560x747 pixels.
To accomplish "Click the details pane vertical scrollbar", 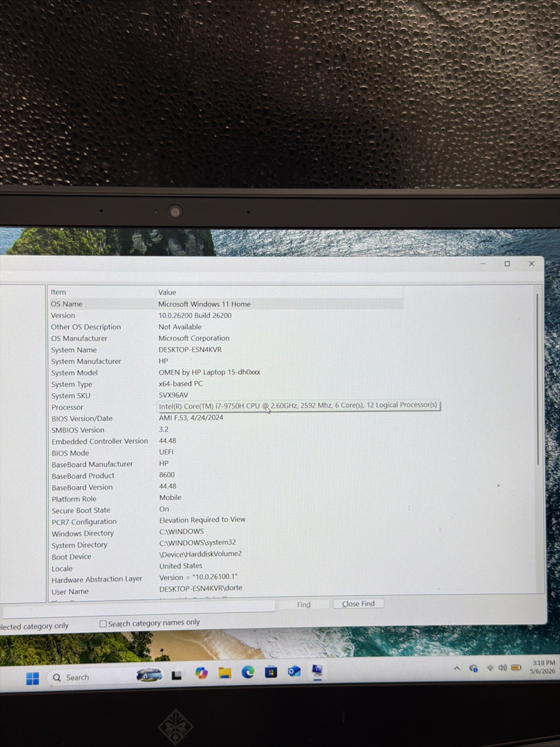I will [538, 378].
